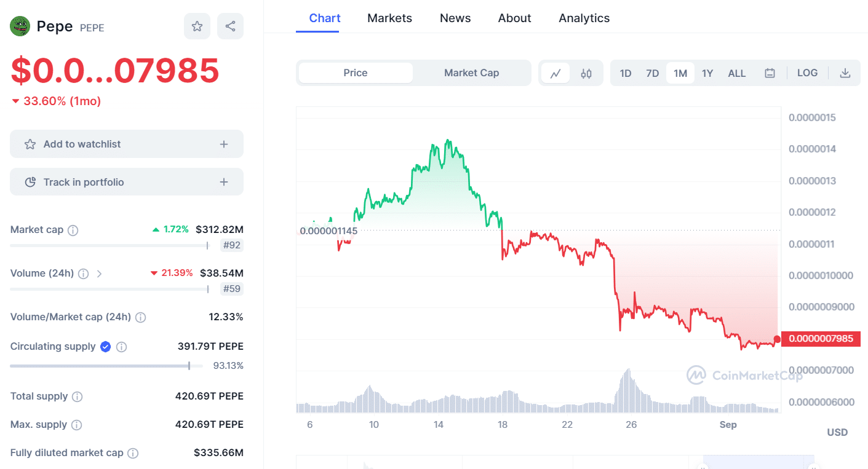Open the About tab
This screenshot has width=868, height=469.
[515, 18]
